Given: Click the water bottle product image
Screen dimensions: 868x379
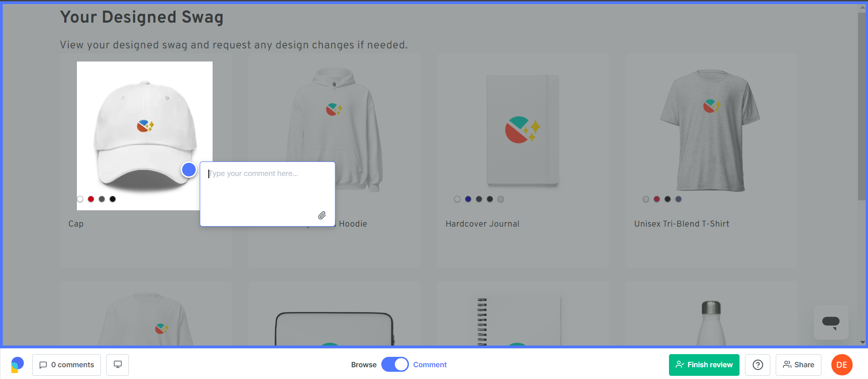Looking at the screenshot, I should (x=711, y=323).
